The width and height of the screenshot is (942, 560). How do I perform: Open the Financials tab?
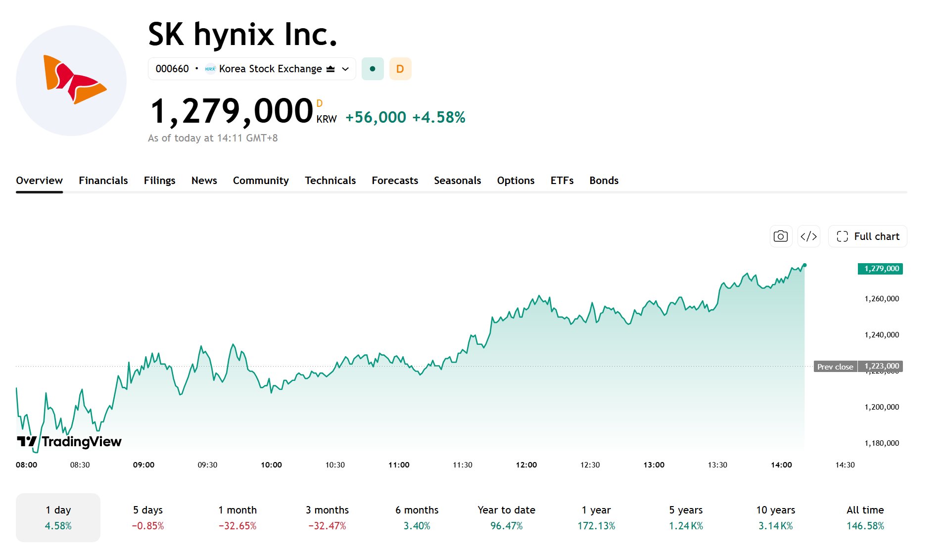click(103, 181)
